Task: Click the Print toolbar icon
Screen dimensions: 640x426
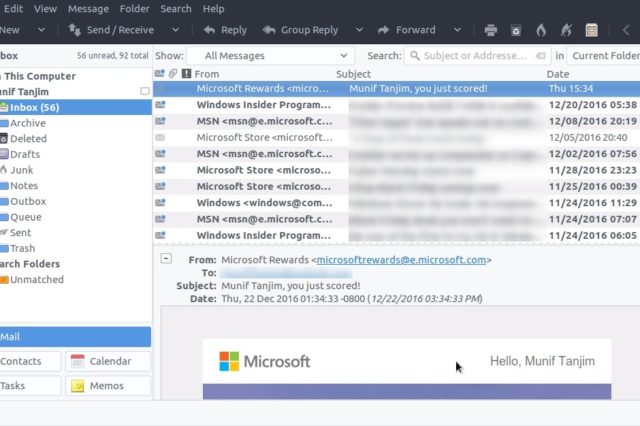Action: 491,30
